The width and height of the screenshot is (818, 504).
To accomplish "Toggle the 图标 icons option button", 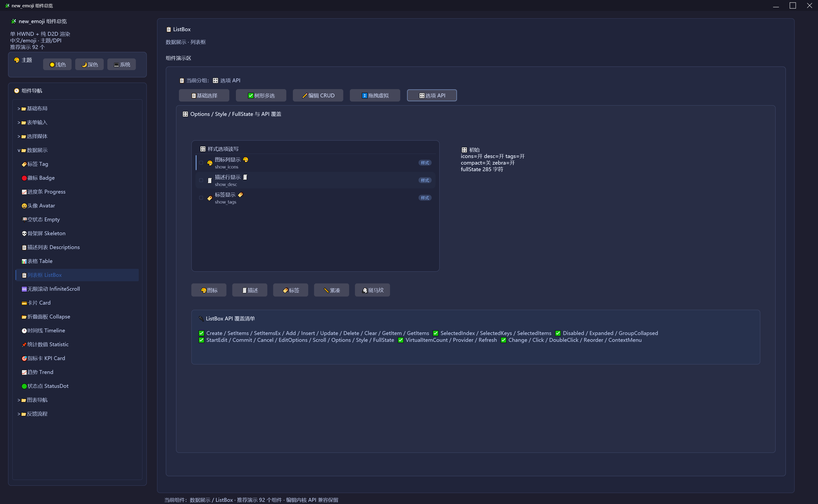I will click(x=209, y=290).
